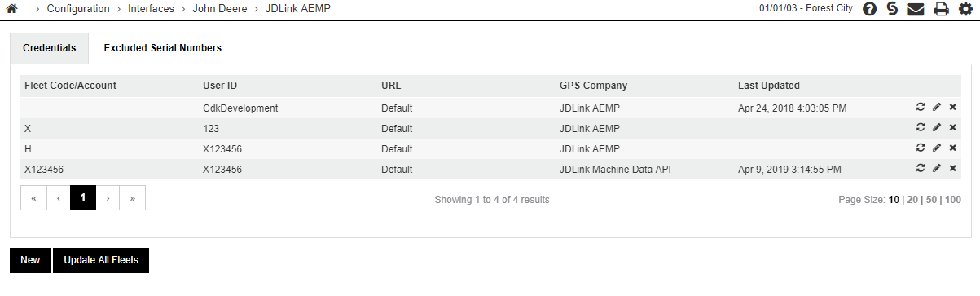The height and width of the screenshot is (296, 980).
Task: Click the New button
Action: click(30, 260)
